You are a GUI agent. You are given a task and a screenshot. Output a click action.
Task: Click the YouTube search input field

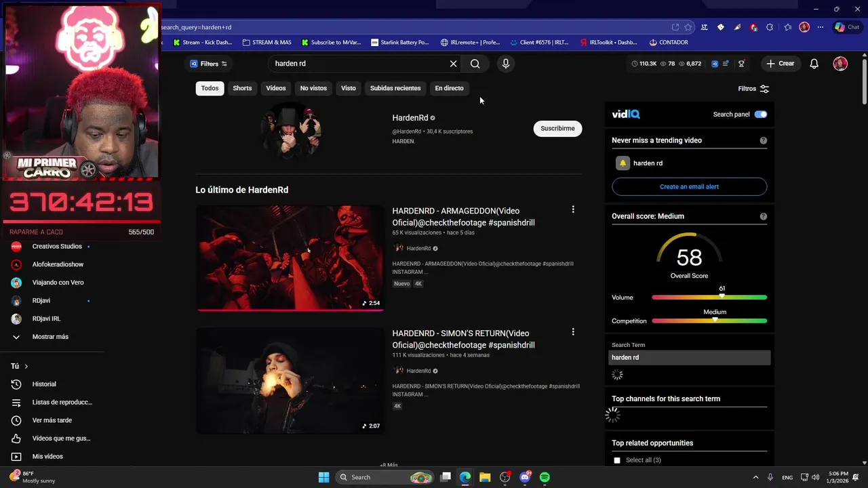[358, 64]
